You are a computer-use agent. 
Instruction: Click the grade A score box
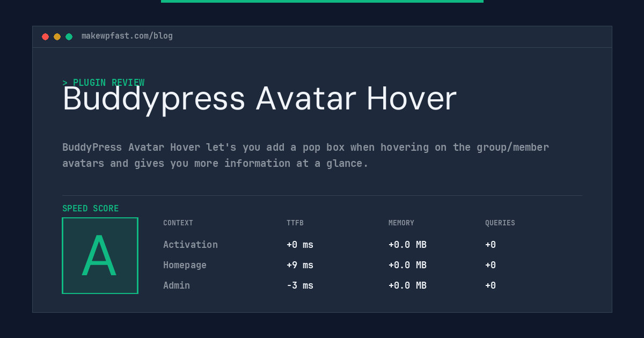(x=100, y=255)
